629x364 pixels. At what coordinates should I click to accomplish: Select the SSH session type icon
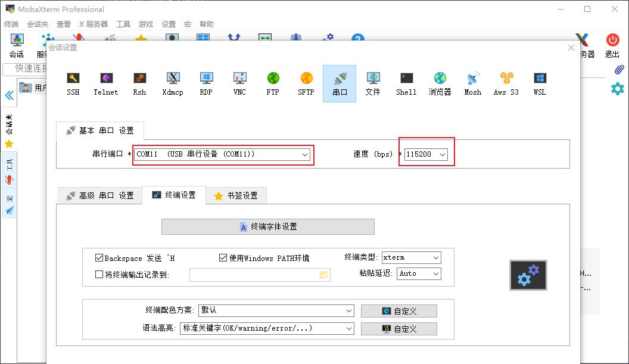pyautogui.click(x=73, y=84)
